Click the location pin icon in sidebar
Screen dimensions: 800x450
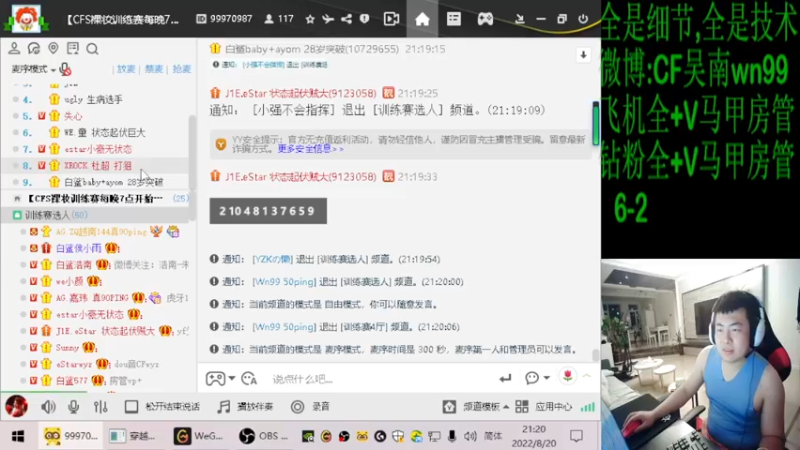click(x=53, y=48)
